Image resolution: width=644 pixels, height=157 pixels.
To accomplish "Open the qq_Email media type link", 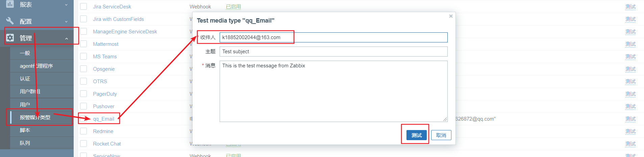I will pos(103,119).
